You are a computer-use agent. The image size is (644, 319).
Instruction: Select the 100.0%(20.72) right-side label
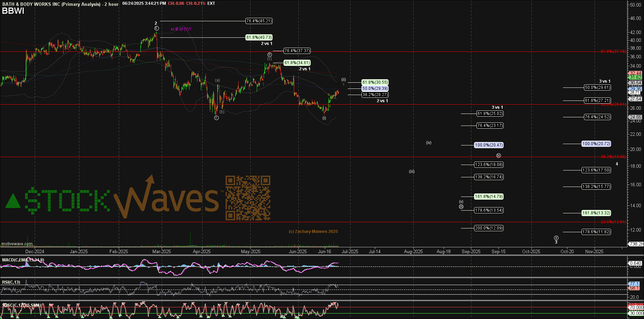(596, 144)
